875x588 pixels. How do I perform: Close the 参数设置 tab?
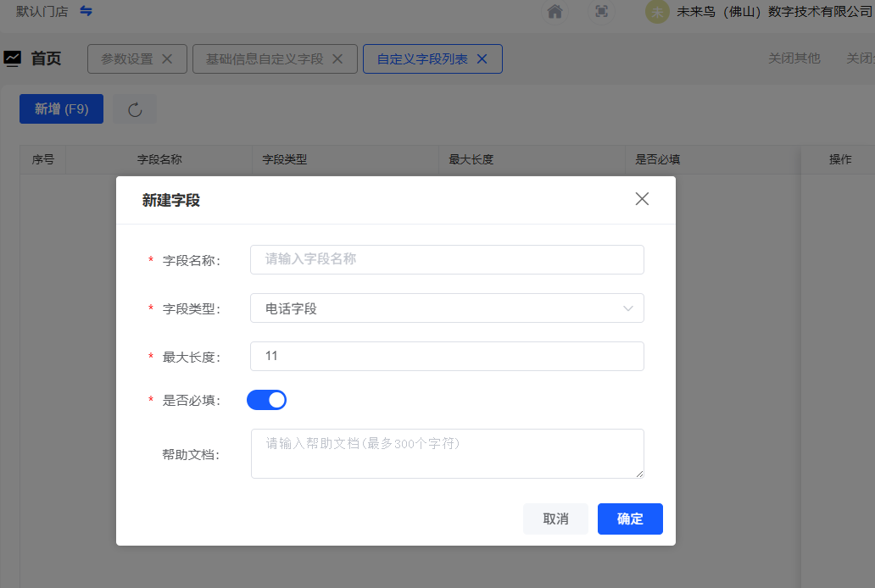167,59
